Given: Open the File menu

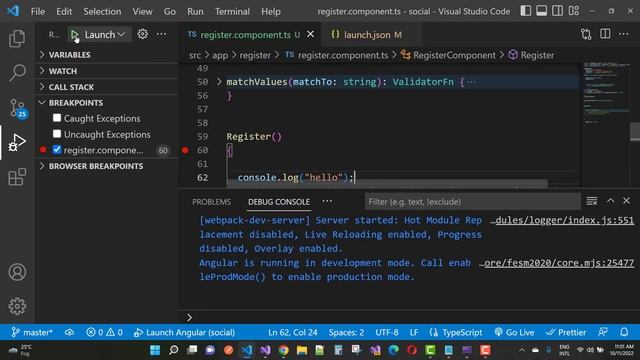Looking at the screenshot, I should [x=38, y=11].
